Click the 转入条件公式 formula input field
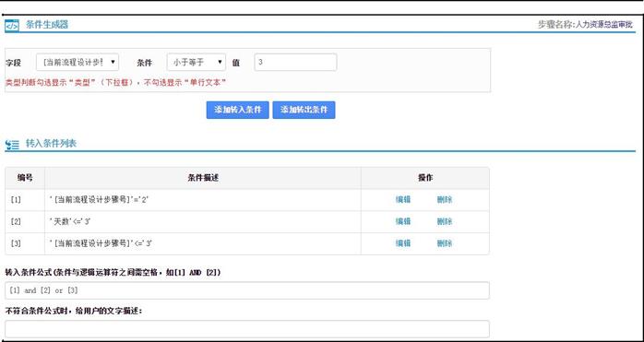 [247, 290]
